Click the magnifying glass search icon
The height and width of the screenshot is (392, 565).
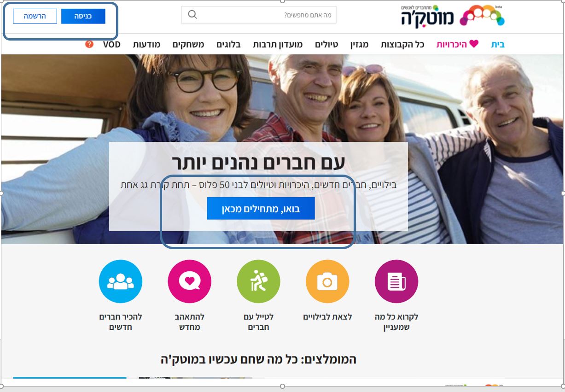click(x=192, y=15)
